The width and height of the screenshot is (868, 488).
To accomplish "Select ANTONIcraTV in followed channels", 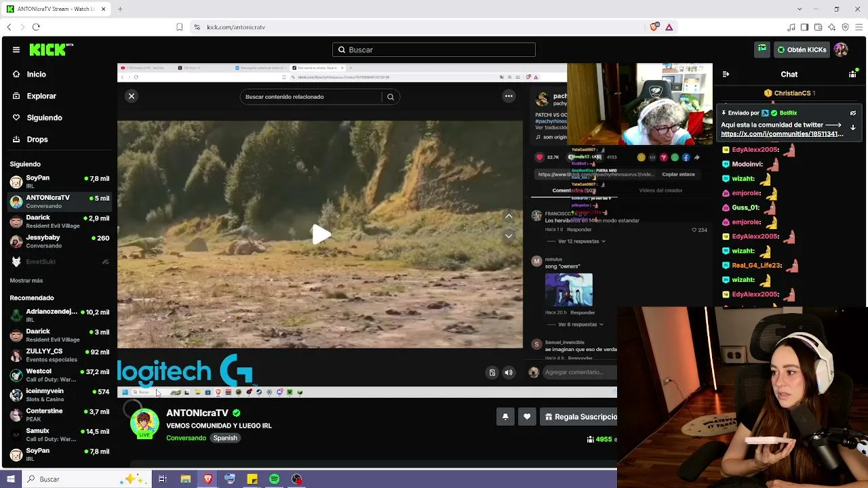I will (x=60, y=201).
